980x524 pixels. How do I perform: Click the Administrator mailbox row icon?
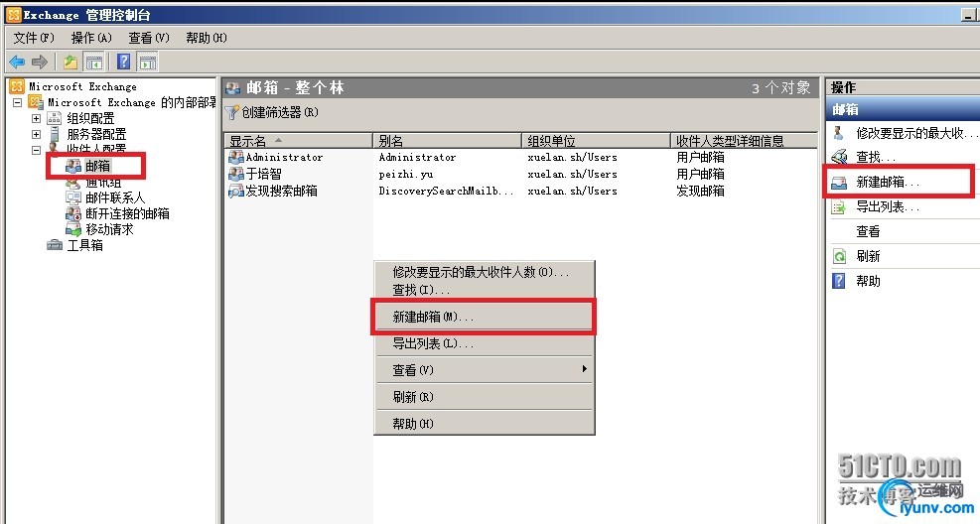pos(235,157)
